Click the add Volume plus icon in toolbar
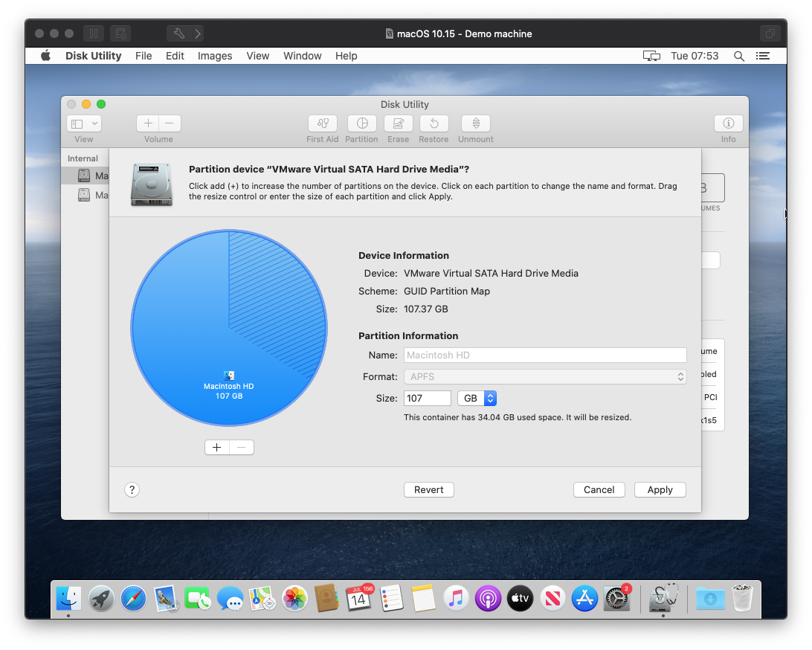812x650 pixels. coord(148,123)
